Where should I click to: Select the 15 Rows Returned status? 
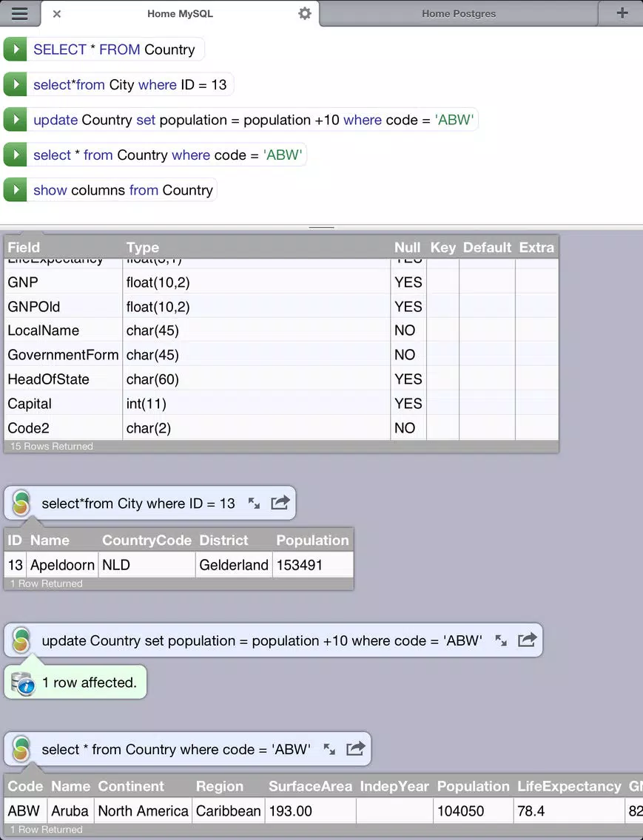52,447
